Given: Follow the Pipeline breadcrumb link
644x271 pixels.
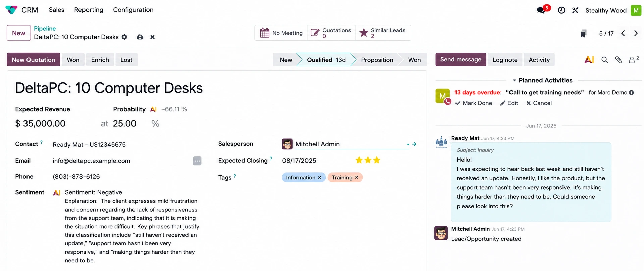Looking at the screenshot, I should pyautogui.click(x=45, y=29).
